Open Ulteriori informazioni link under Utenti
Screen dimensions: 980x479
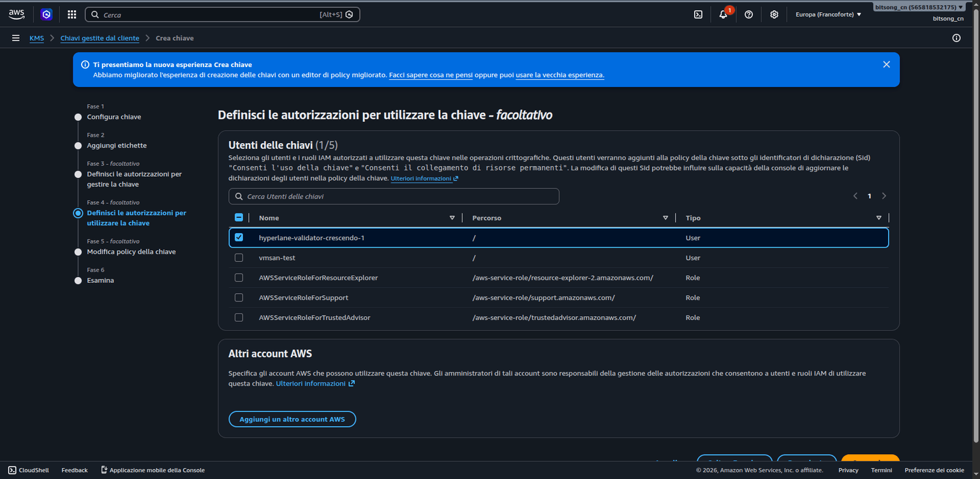coord(424,179)
